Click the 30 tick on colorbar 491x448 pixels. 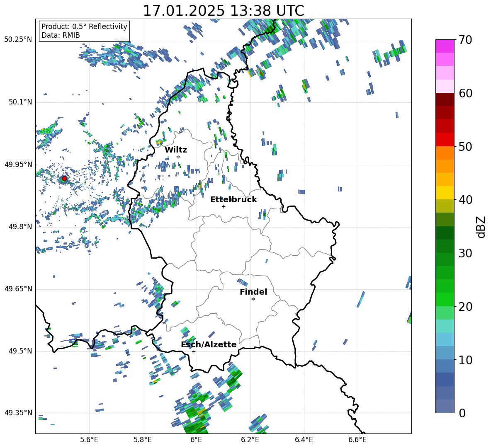tap(466, 253)
